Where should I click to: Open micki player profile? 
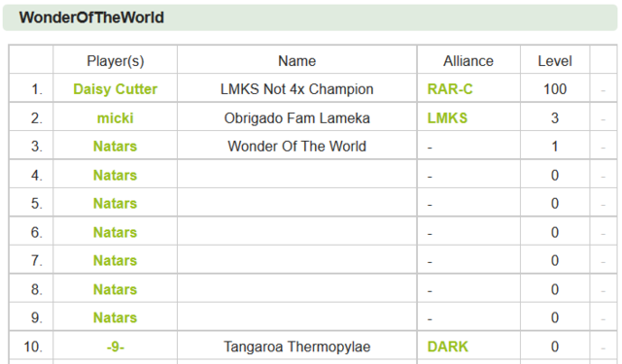[115, 118]
